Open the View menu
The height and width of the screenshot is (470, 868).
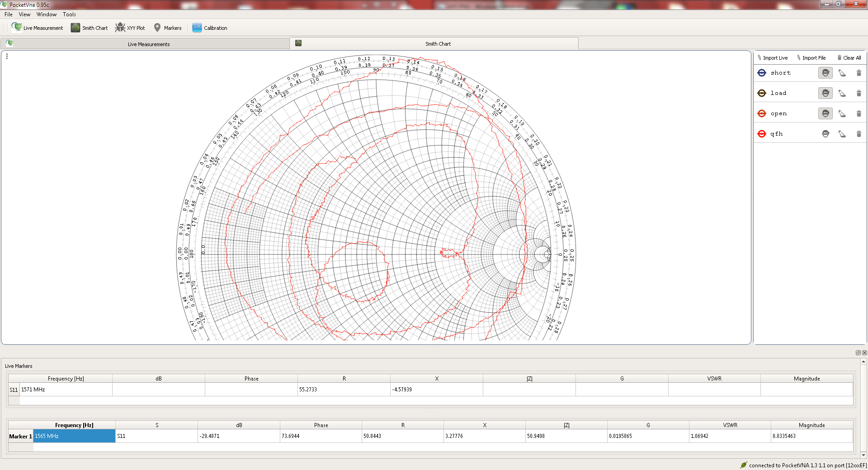coord(24,14)
